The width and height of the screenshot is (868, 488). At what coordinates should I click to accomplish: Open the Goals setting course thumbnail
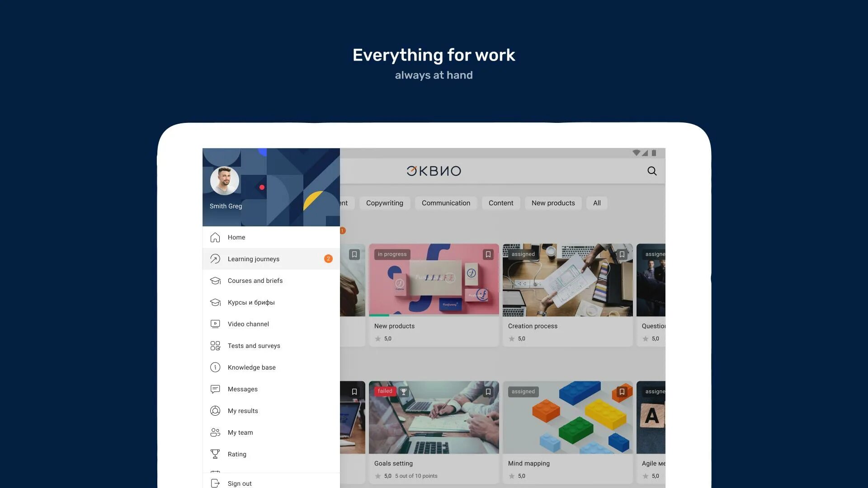point(434,418)
